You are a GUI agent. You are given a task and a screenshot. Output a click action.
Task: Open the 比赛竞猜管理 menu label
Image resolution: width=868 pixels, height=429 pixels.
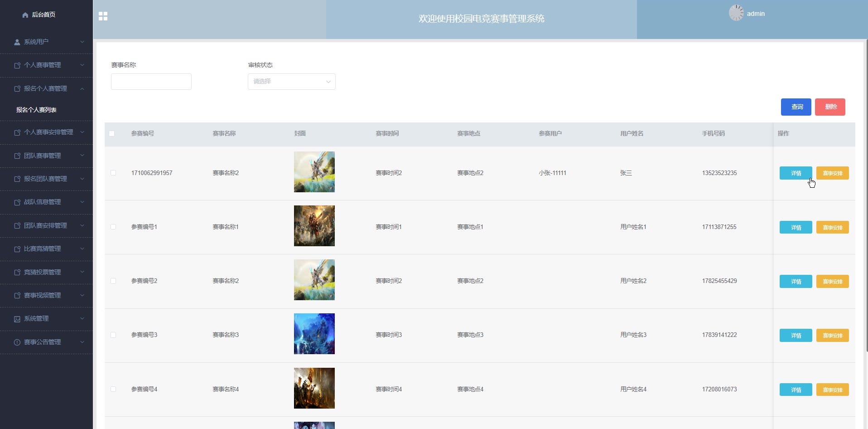pyautogui.click(x=43, y=249)
